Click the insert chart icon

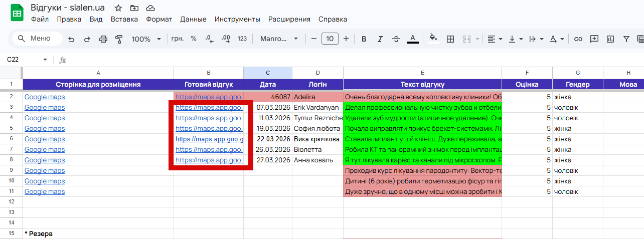(x=610, y=39)
